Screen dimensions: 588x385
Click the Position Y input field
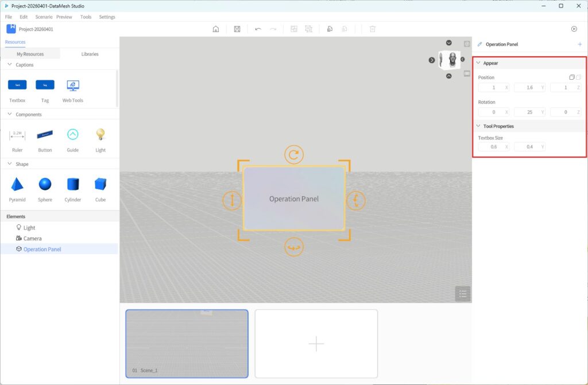point(527,88)
